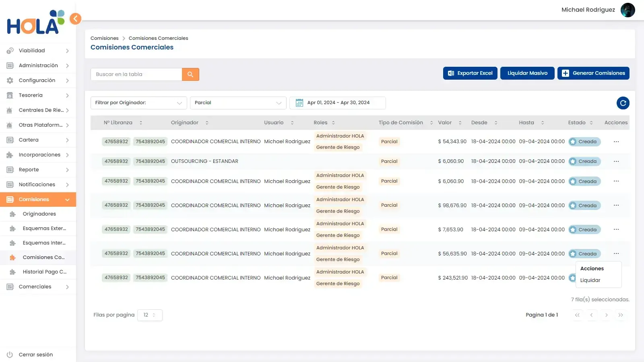This screenshot has height=362, width=644.
Task: Focus the Buscar en la tabla search field
Action: (136, 74)
